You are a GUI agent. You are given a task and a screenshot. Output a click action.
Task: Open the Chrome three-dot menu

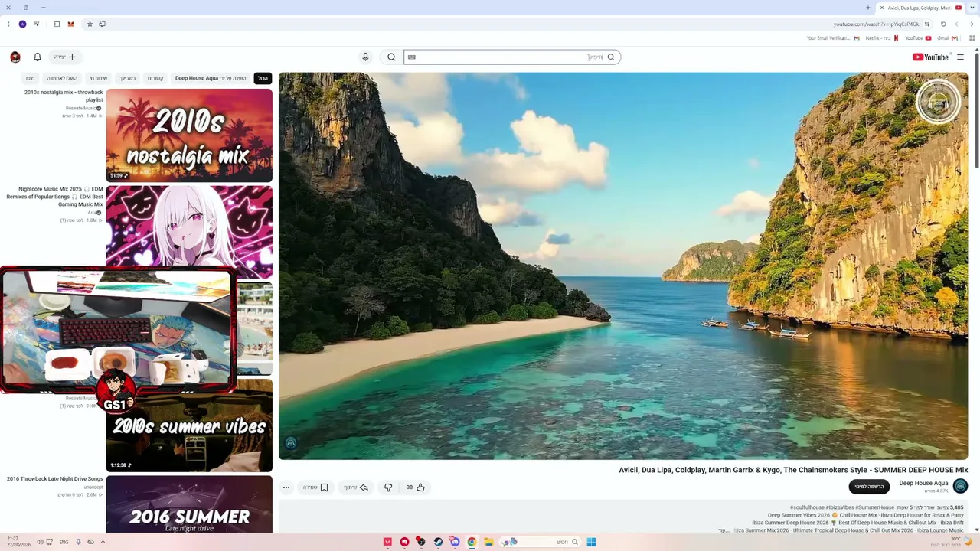[8, 24]
